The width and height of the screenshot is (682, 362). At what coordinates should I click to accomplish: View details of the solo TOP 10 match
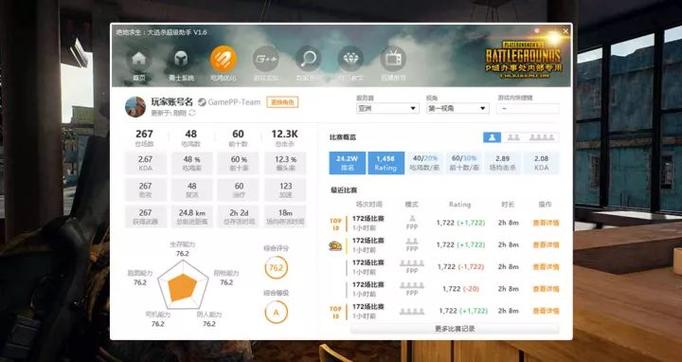click(546, 223)
